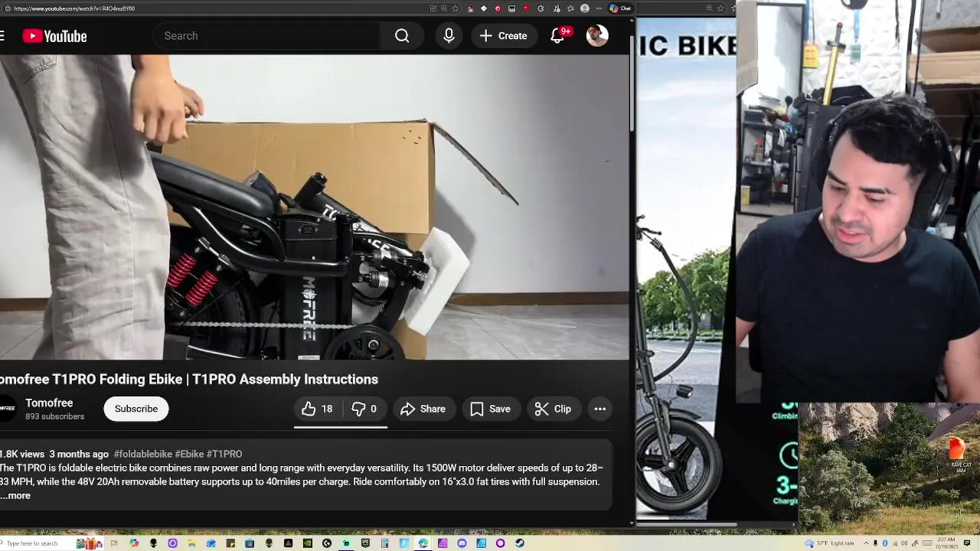Open Copilot app from taskbar
This screenshot has width=980, height=551.
pyautogui.click(x=133, y=543)
